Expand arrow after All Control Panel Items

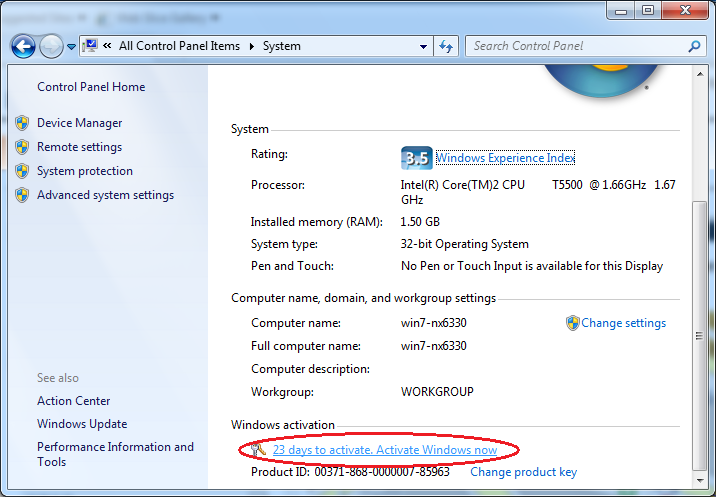pyautogui.click(x=252, y=46)
